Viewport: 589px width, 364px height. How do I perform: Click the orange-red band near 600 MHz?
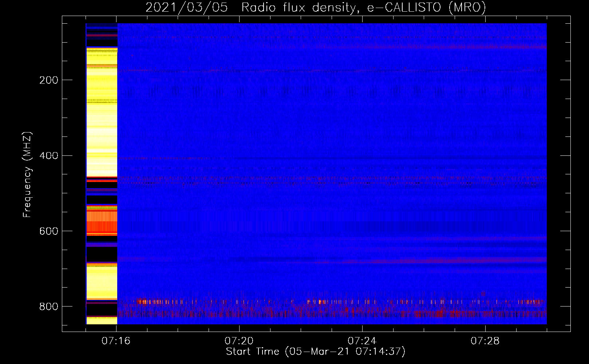102,222
